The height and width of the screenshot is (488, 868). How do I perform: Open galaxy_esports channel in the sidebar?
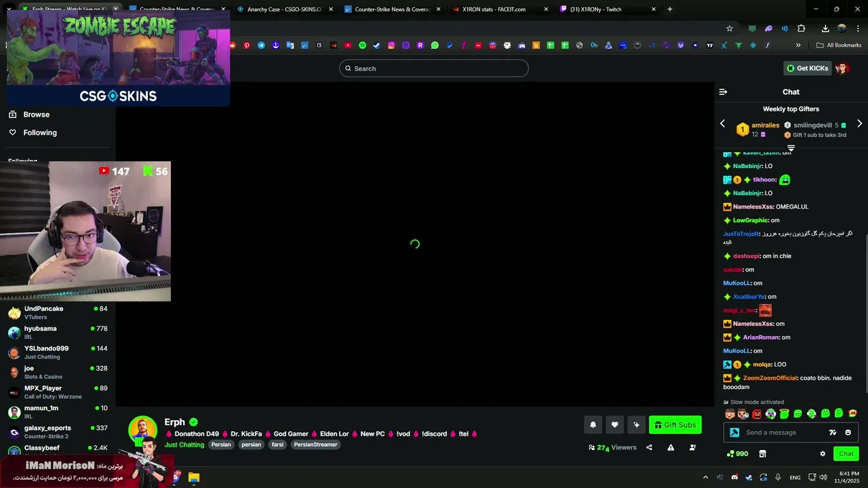point(58,432)
